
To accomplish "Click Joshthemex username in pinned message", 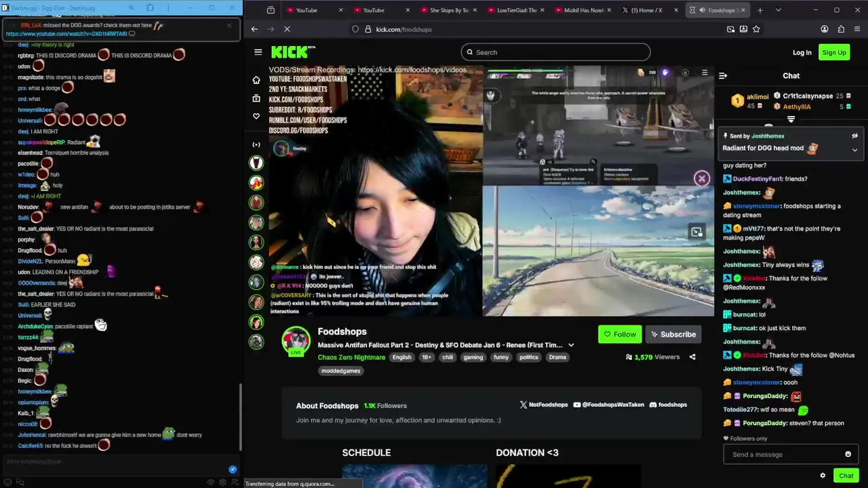I will (768, 136).
